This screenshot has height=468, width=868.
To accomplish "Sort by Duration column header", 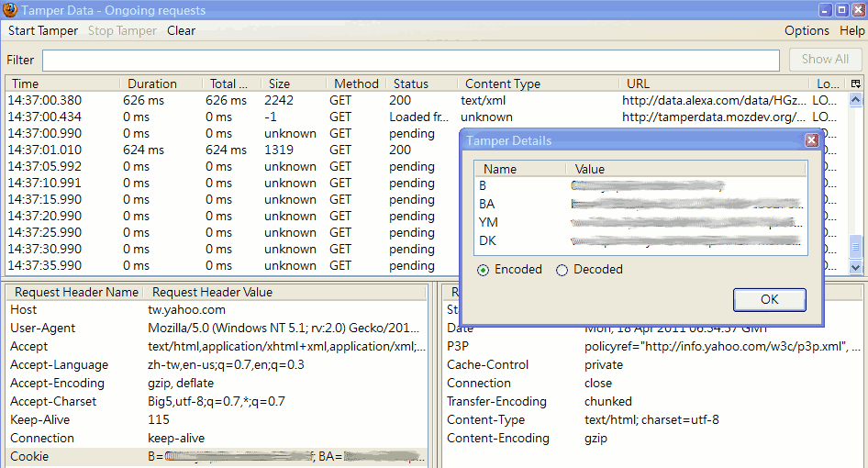I will point(161,84).
